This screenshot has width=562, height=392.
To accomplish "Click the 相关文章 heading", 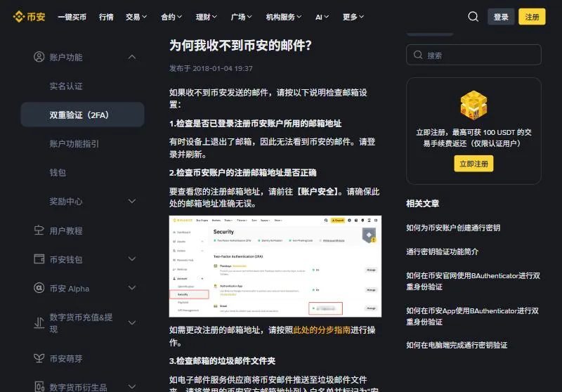I will pyautogui.click(x=423, y=204).
